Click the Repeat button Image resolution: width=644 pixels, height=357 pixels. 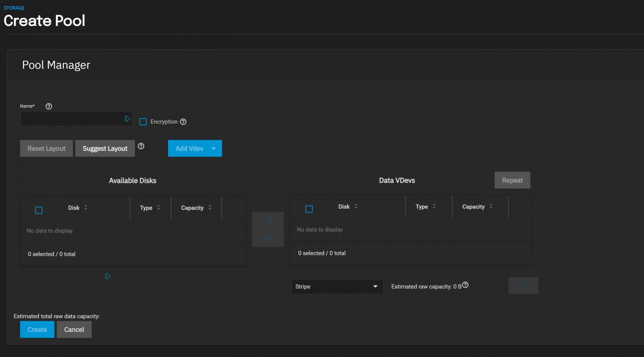tap(512, 180)
